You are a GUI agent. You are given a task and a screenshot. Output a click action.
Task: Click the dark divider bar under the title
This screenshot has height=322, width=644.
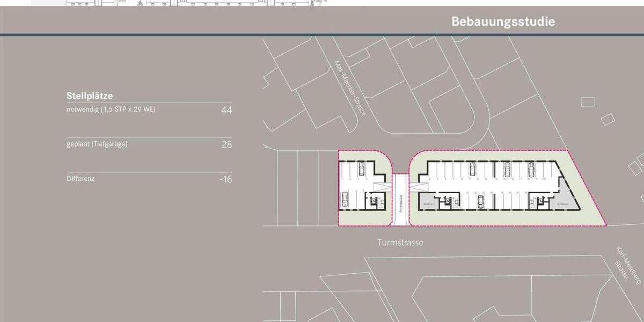(x=322, y=34)
